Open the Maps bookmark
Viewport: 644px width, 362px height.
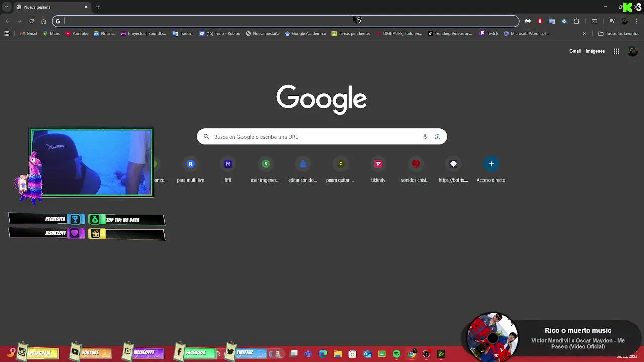(x=51, y=34)
